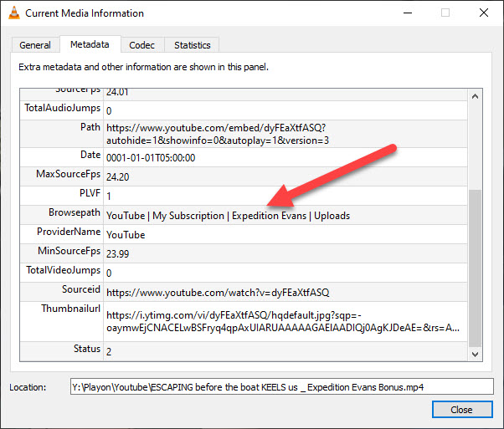Open the Statistics tab
Screen dimensions: 504x429
coord(192,45)
